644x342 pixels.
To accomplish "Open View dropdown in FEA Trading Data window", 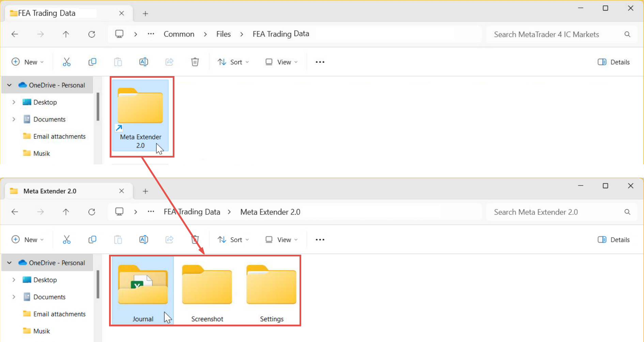I will pyautogui.click(x=281, y=62).
